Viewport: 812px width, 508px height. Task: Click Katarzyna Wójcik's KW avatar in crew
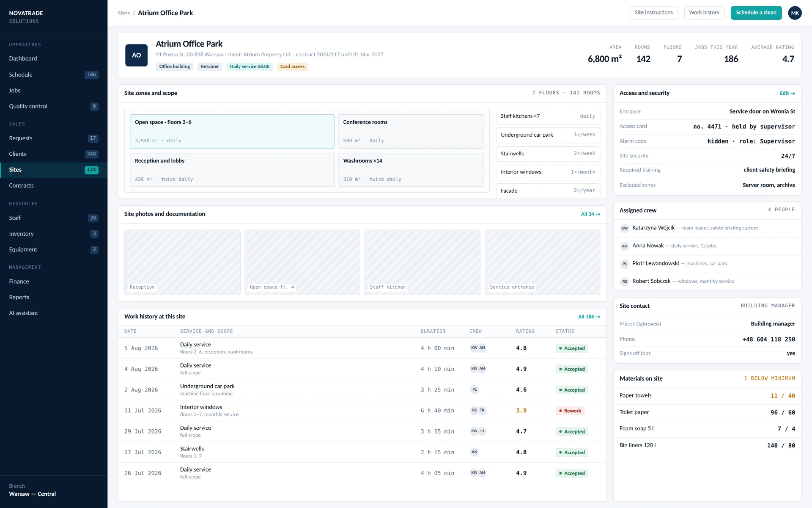pos(625,228)
